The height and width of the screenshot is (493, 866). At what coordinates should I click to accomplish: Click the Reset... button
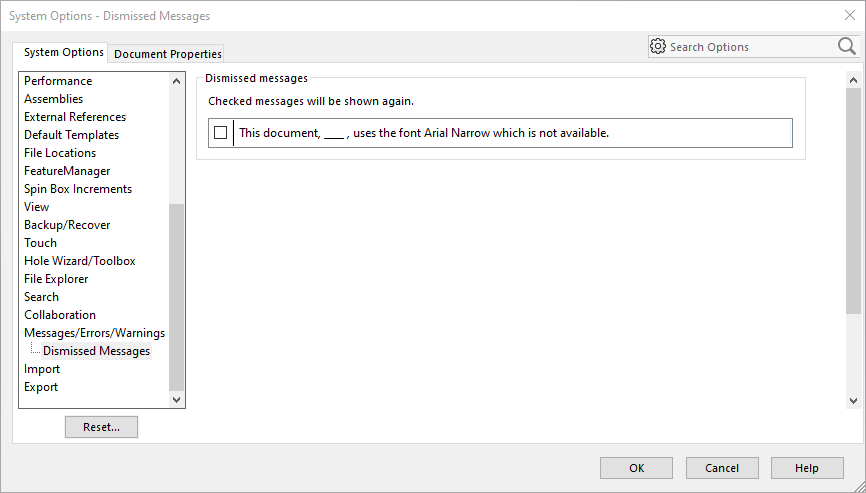tap(101, 427)
